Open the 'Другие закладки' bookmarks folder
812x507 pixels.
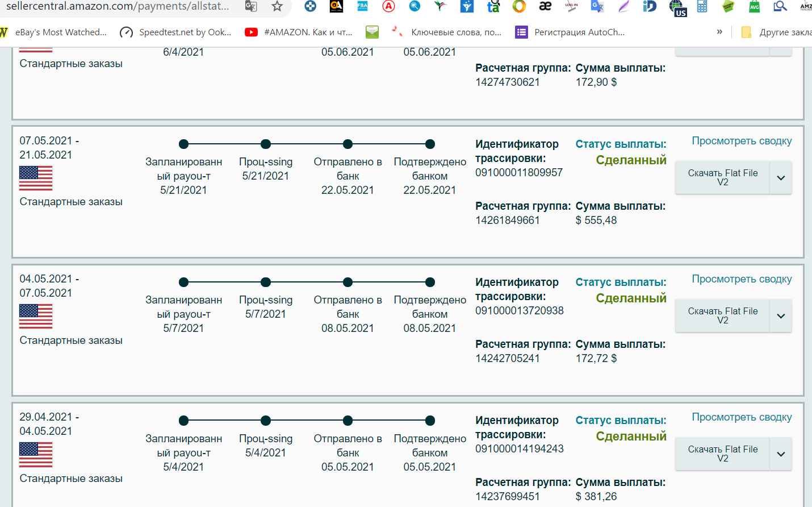[x=776, y=32]
